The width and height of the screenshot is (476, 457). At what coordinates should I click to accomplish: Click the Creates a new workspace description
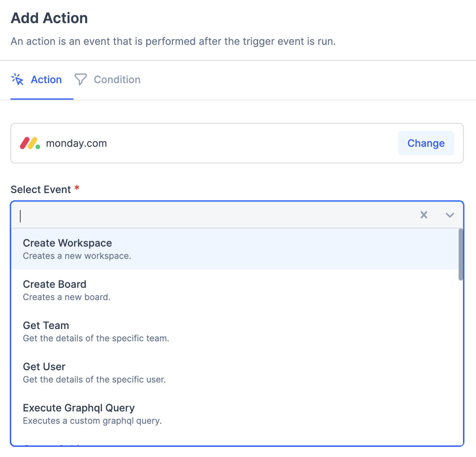click(76, 256)
